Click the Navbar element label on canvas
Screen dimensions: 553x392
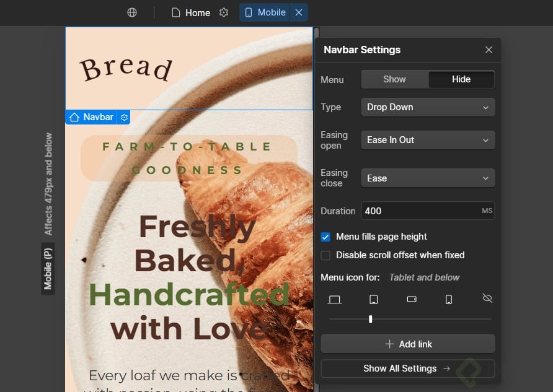tap(91, 117)
